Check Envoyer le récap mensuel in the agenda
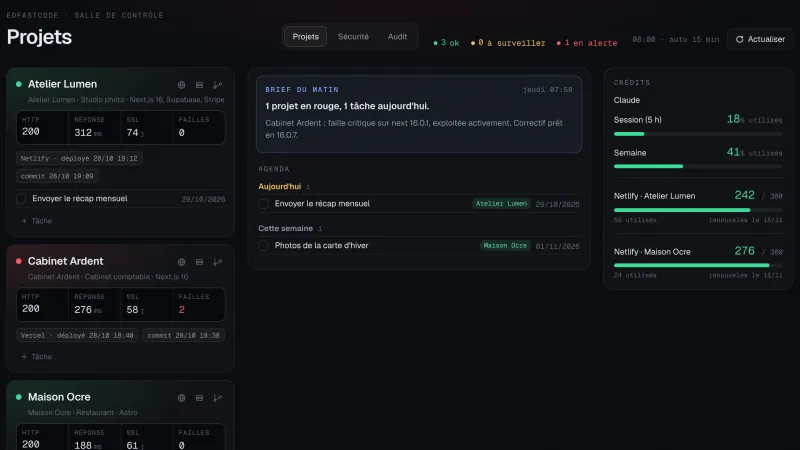 click(x=263, y=204)
